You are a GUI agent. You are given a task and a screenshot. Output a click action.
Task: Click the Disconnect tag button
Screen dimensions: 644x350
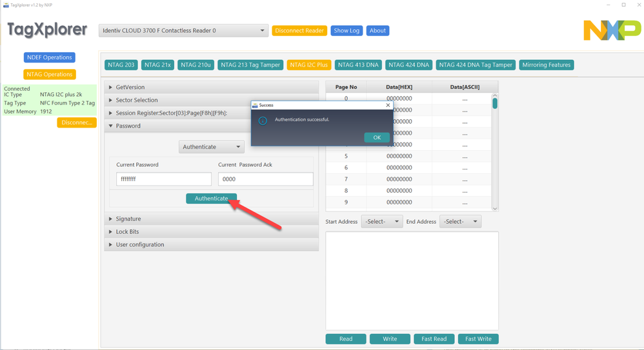click(x=77, y=122)
